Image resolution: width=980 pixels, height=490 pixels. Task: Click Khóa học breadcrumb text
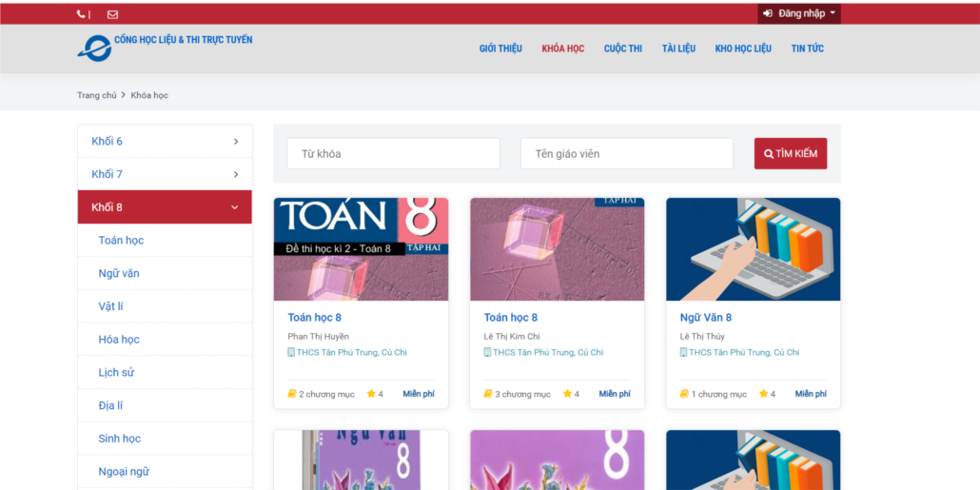[149, 96]
